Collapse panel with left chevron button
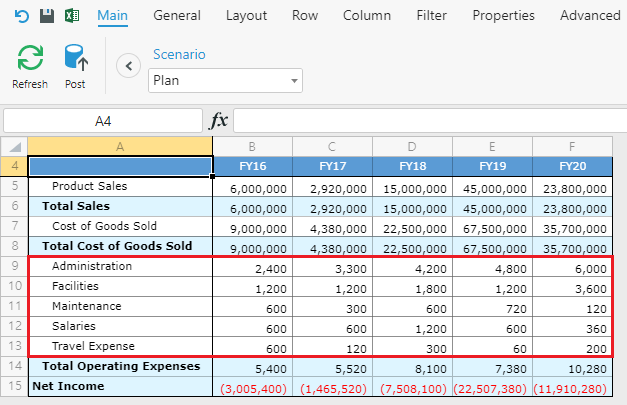 [128, 66]
